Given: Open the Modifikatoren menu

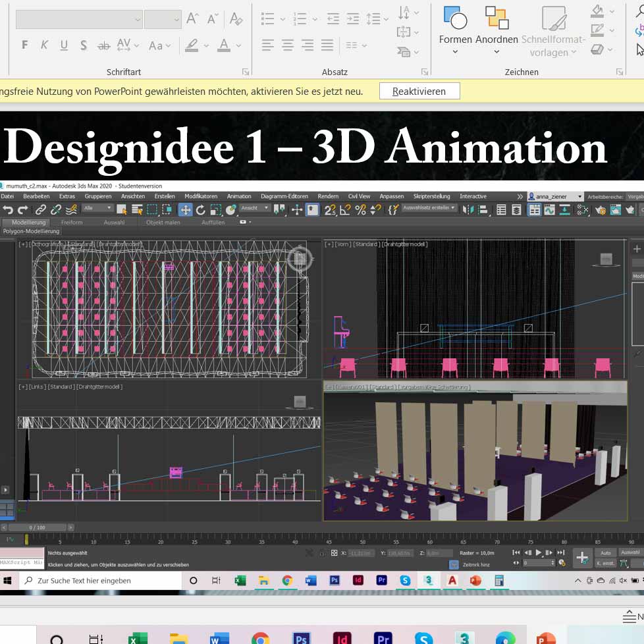Looking at the screenshot, I should [x=201, y=196].
